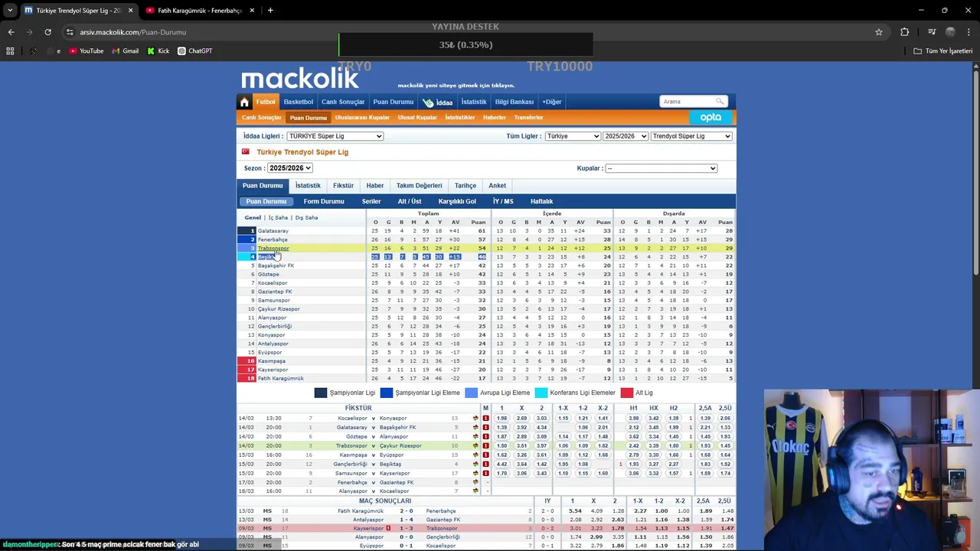Go to the mackolik home icon
Image resolution: width=980 pixels, height=551 pixels.
244,102
